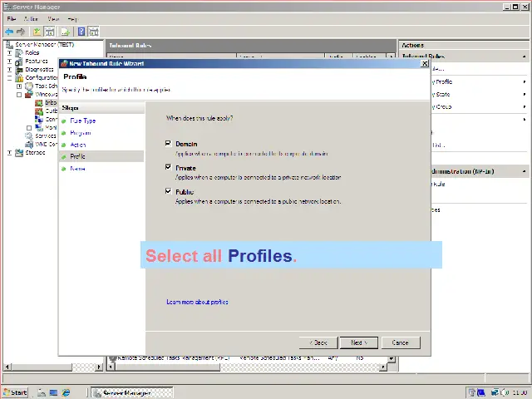Viewport: 532px width, 399px height.
Task: Expand the Roles tree node
Action: (x=9, y=53)
